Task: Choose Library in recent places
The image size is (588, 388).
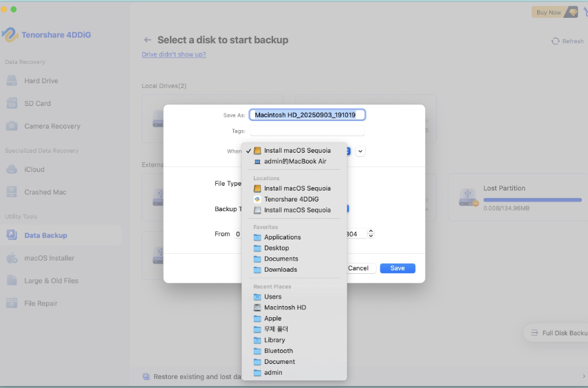Action: click(x=294, y=340)
